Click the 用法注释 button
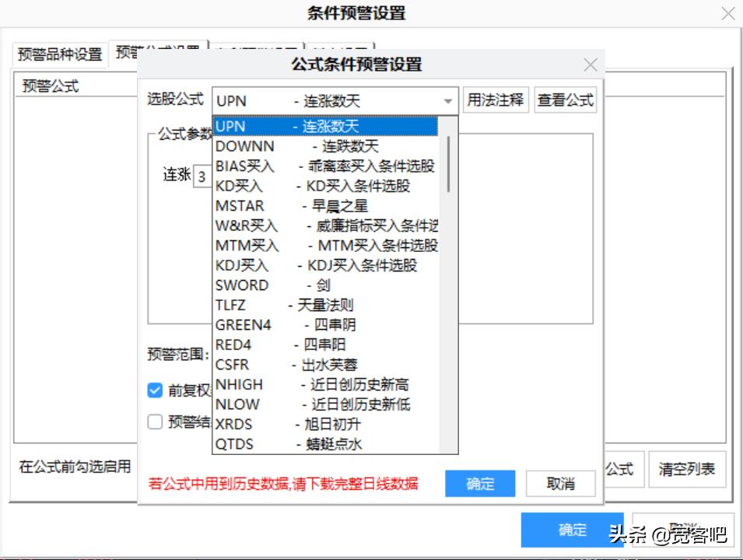The height and width of the screenshot is (560, 743). click(x=495, y=99)
